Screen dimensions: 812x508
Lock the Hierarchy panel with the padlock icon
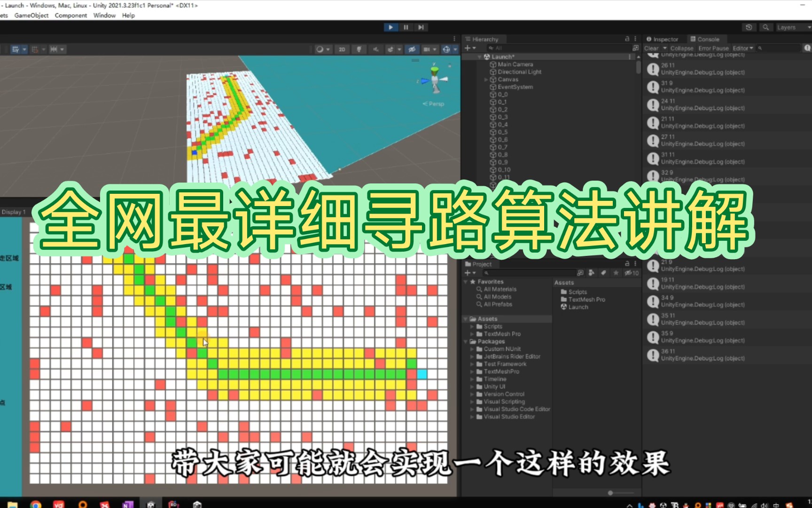pos(628,39)
